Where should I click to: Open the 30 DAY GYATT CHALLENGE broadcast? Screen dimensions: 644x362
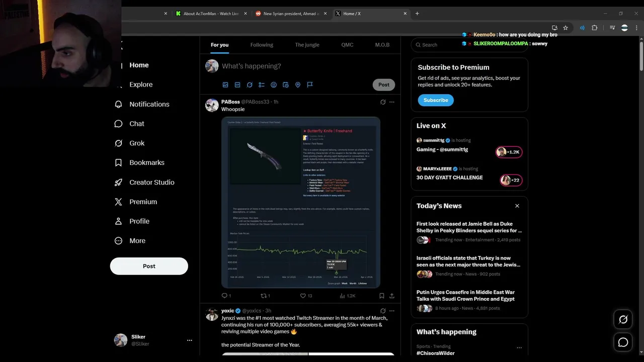(x=469, y=174)
